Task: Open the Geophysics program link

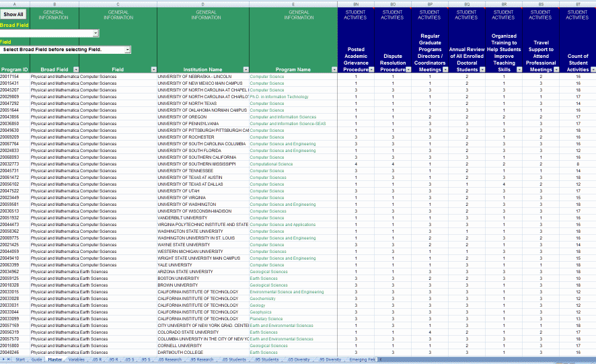Action: pos(260,312)
